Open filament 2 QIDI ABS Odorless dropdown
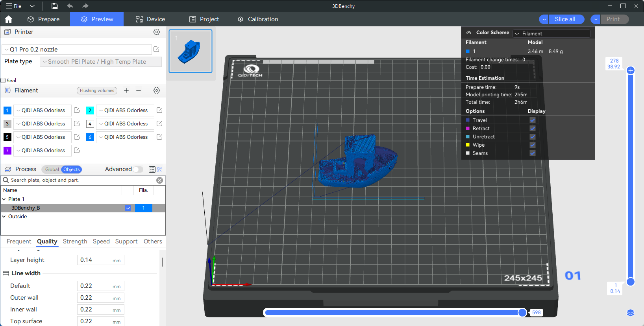Image resolution: width=644 pixels, height=326 pixels. tap(125, 111)
